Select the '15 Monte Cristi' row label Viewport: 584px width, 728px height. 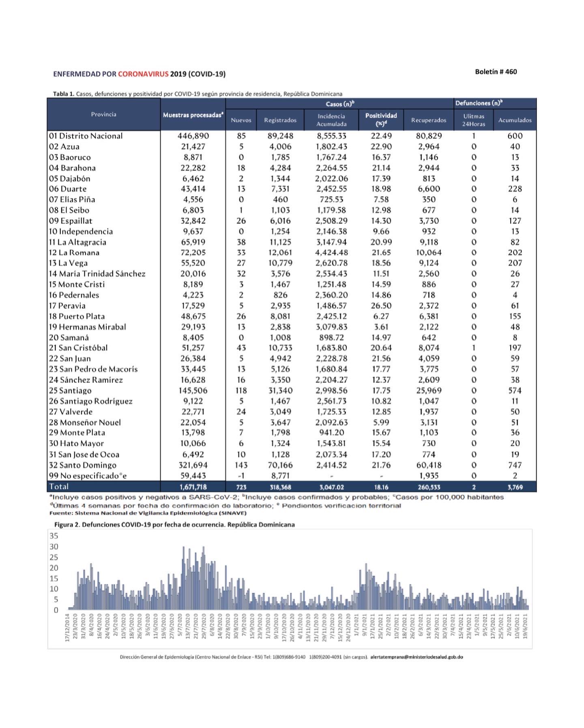pyautogui.click(x=77, y=284)
